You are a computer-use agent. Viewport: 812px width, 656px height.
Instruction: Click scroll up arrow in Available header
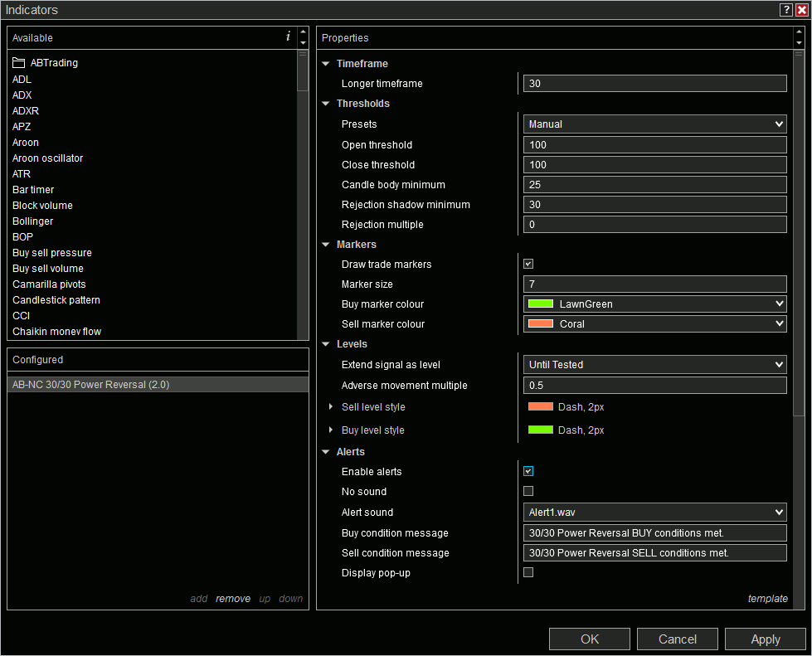[303, 32]
